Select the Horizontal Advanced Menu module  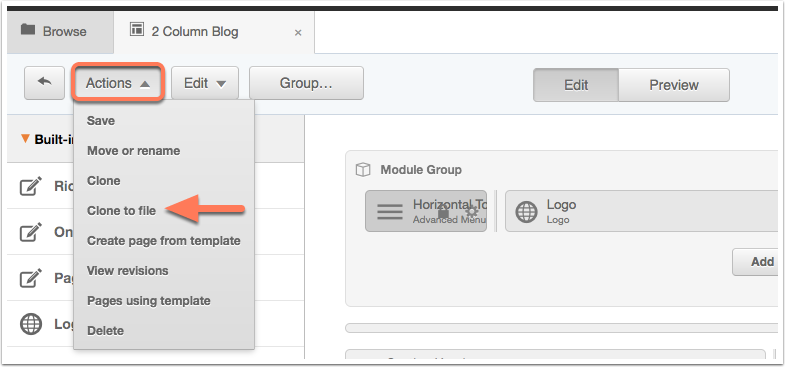coord(426,211)
